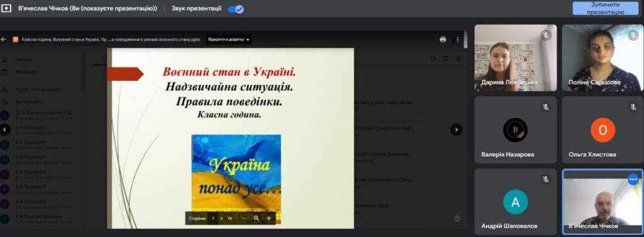This screenshot has width=644, height=237.
Task: Click Валерія Назарова's B avatar
Action: point(515,130)
